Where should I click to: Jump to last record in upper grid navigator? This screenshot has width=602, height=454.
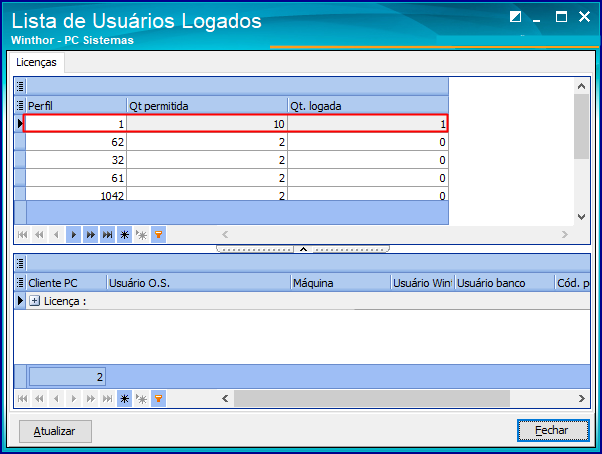point(108,234)
